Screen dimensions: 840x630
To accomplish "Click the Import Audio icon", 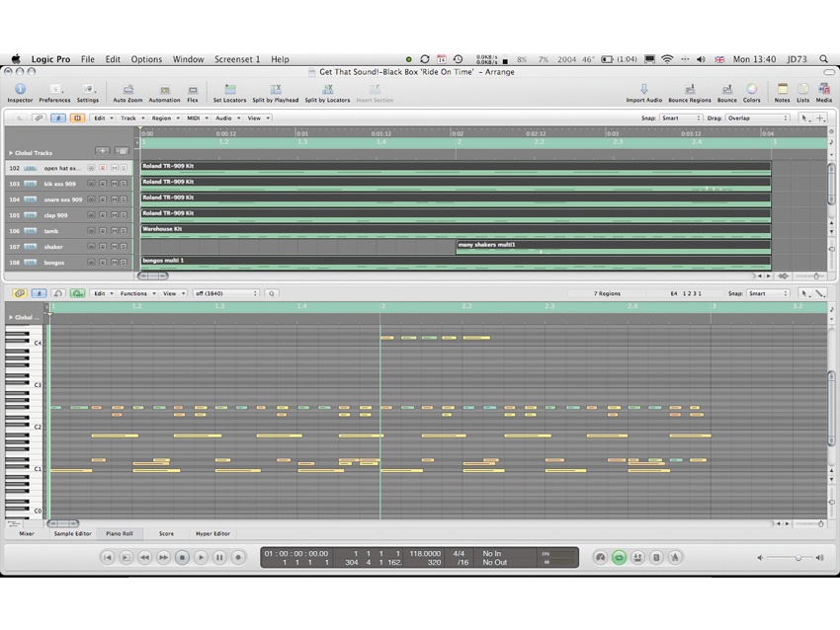I will click(644, 92).
